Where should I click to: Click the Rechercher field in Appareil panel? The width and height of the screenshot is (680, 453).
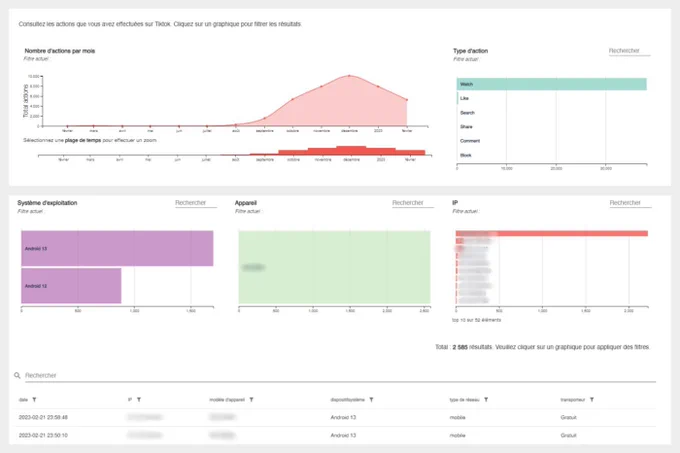pos(412,203)
